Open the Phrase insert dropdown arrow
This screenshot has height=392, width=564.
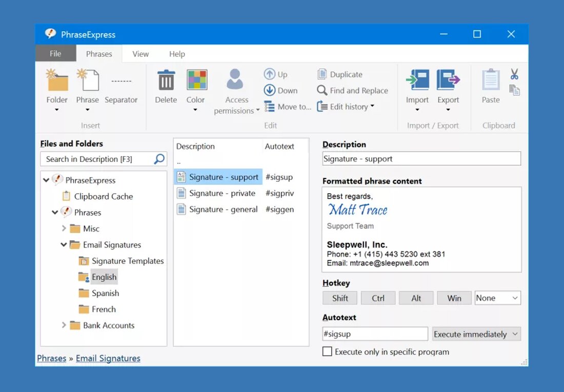click(x=87, y=110)
